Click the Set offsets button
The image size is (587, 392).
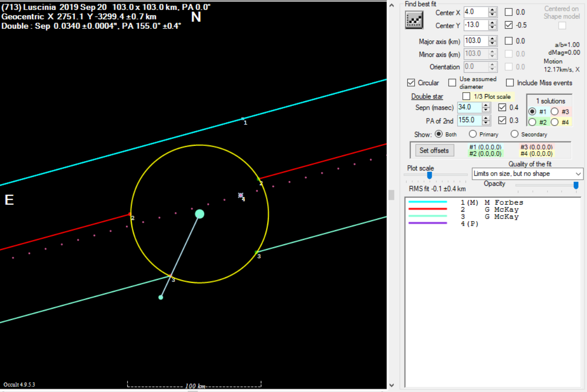[x=434, y=151]
